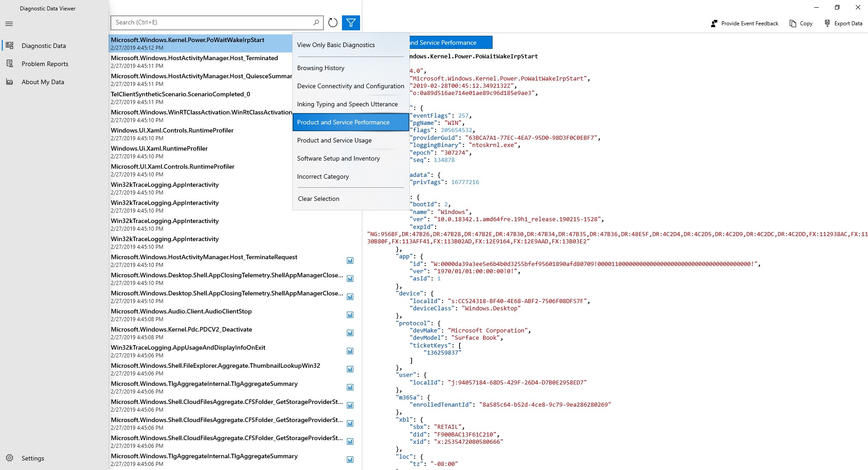This screenshot has width=868, height=470.
Task: Select Incorrect Category from the filter menu
Action: coord(323,176)
